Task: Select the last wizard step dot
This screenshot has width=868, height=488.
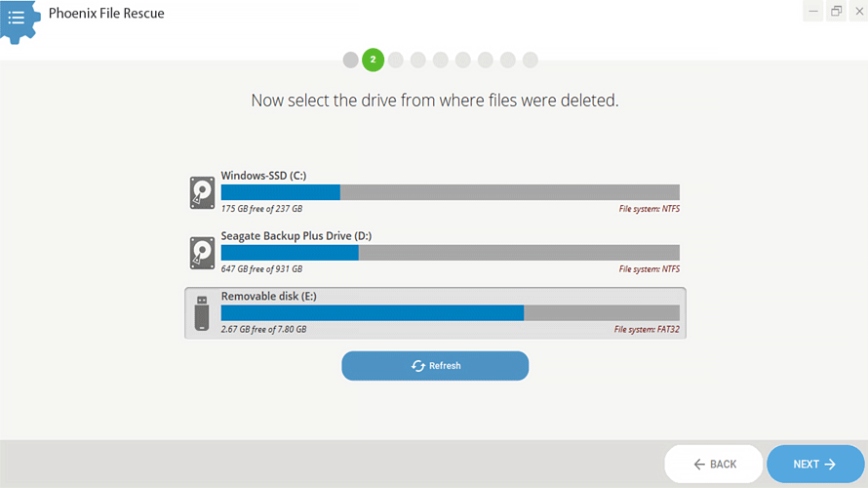Action: pos(530,61)
